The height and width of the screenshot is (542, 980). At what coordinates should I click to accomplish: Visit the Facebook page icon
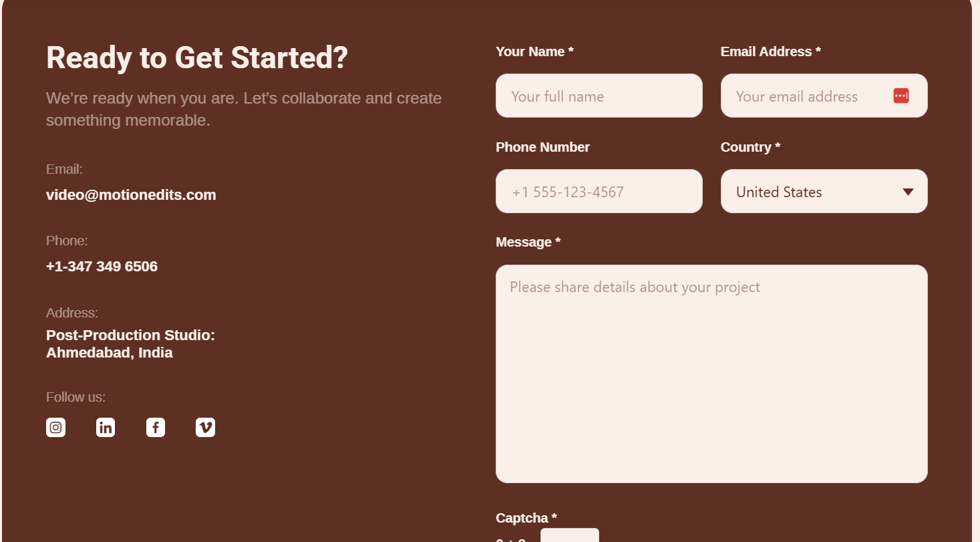coord(156,428)
